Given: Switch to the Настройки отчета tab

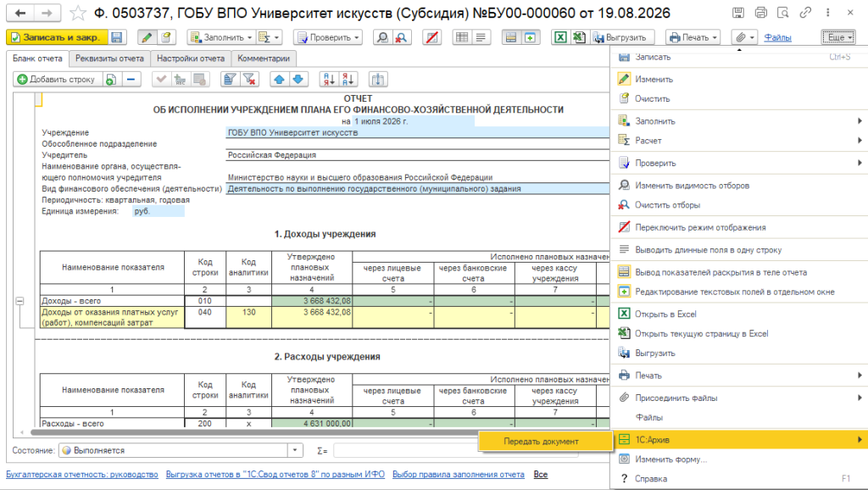Looking at the screenshot, I should [x=191, y=58].
